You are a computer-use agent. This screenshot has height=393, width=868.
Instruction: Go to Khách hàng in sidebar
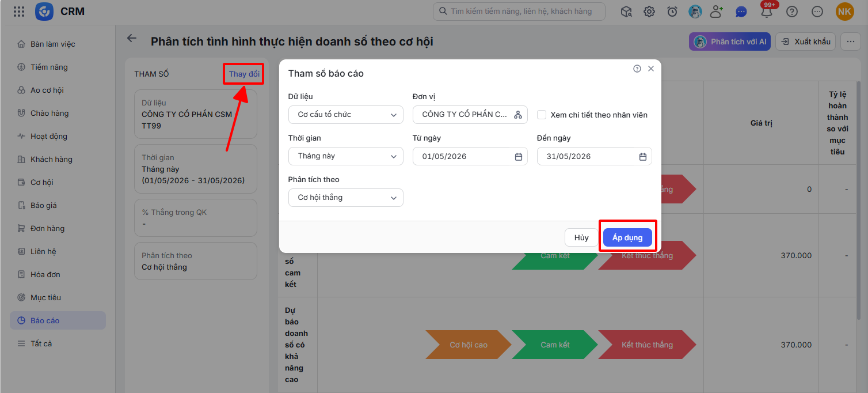pyautogui.click(x=51, y=159)
